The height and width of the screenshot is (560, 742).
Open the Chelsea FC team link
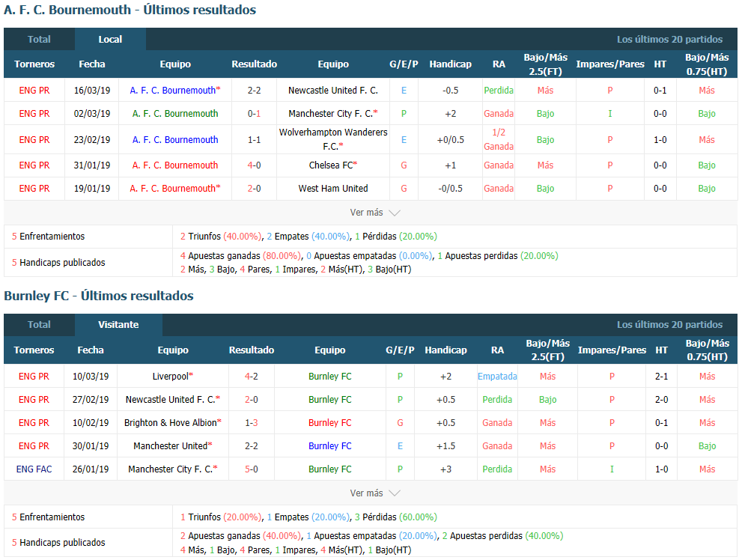pos(333,165)
